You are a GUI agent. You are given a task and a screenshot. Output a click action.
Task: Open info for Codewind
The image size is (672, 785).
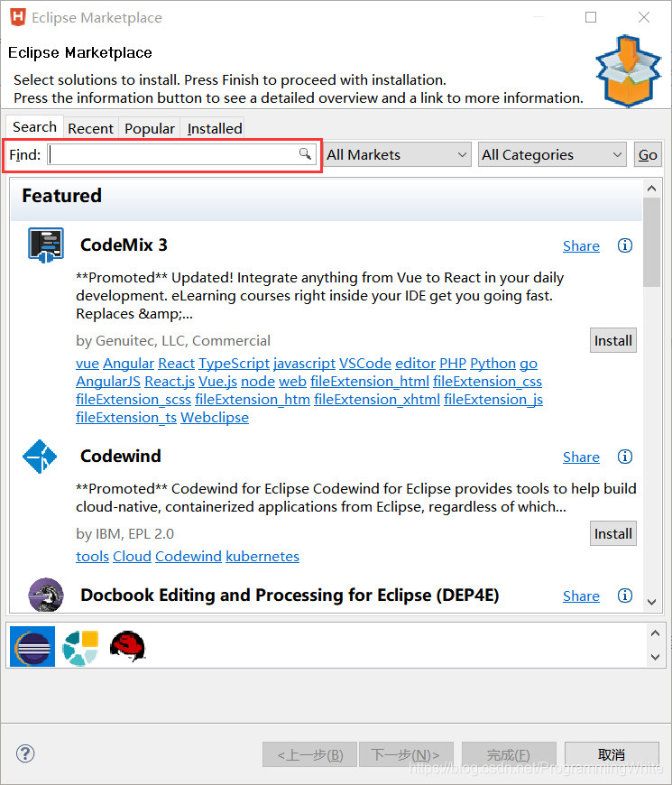(x=624, y=457)
